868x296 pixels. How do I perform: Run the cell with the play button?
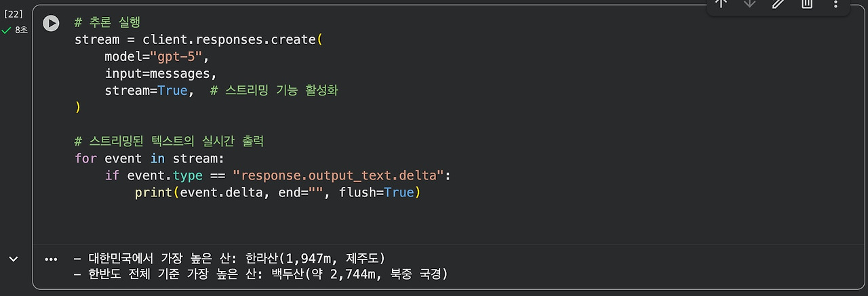pos(51,23)
